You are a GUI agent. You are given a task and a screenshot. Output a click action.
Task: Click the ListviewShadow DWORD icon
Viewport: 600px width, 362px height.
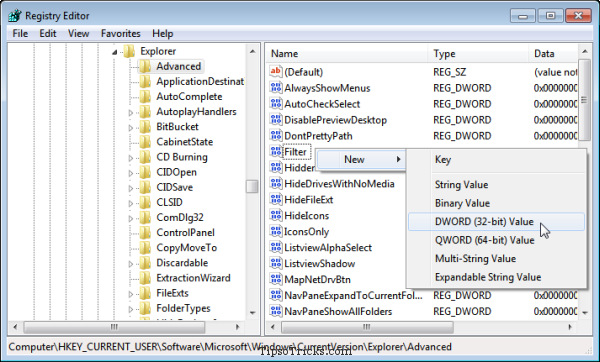pos(276,263)
